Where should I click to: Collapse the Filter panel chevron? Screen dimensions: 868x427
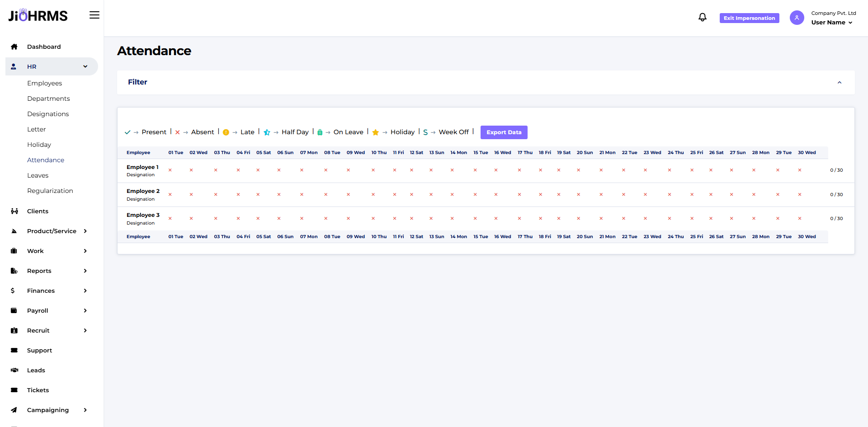[x=839, y=82]
